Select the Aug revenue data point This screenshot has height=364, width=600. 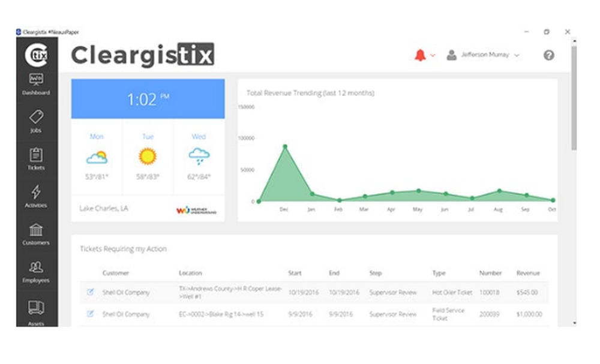(x=499, y=191)
